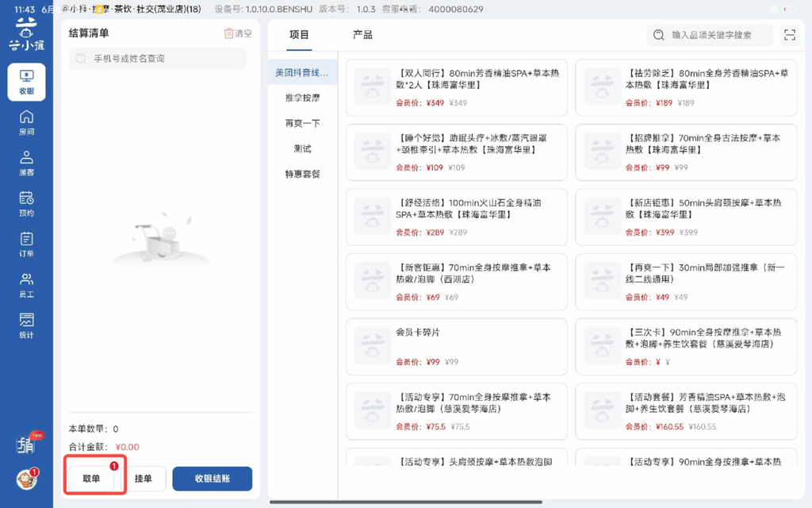Switch to the 产品 tab

pos(362,35)
